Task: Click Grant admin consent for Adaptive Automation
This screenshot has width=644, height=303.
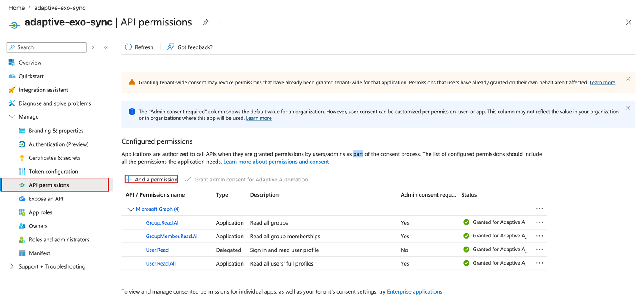Action: [246, 179]
